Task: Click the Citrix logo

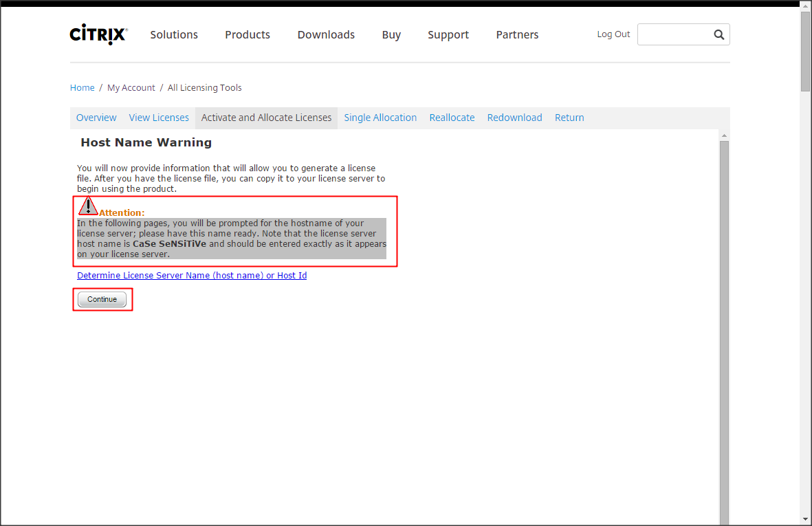Action: [x=98, y=35]
